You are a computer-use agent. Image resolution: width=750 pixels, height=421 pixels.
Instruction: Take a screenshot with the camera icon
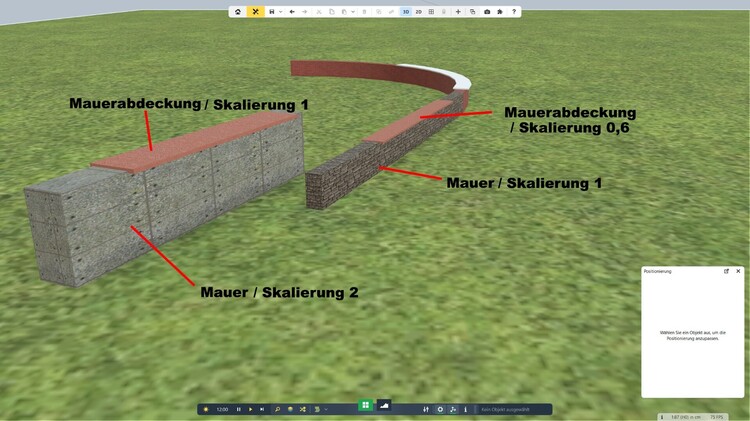tap(487, 11)
